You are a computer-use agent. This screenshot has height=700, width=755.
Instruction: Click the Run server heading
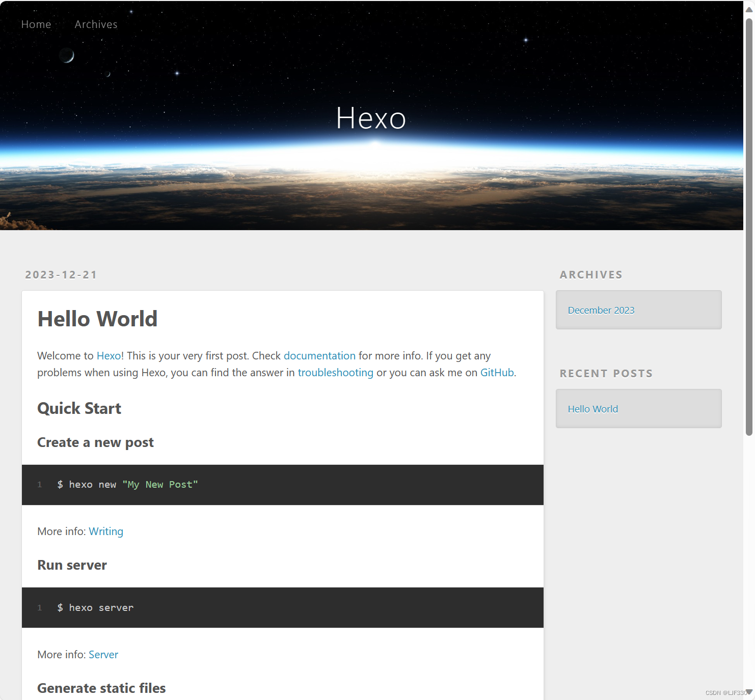(x=72, y=565)
